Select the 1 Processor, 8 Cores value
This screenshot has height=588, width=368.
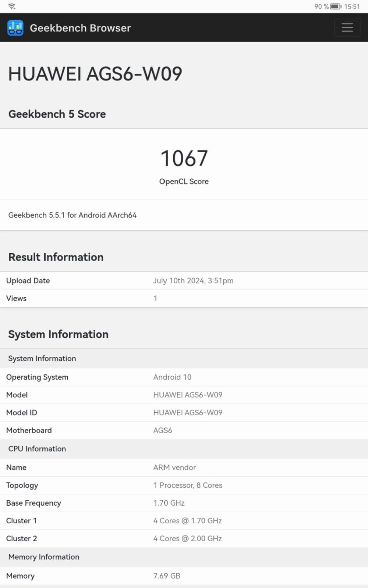pyautogui.click(x=188, y=485)
